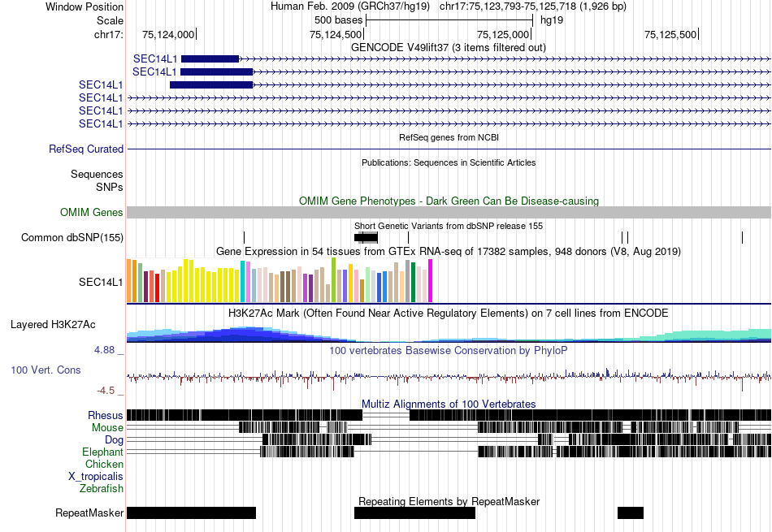This screenshot has width=772, height=532.
Task: Click the '500 bases' scale text
Action: [x=338, y=20]
